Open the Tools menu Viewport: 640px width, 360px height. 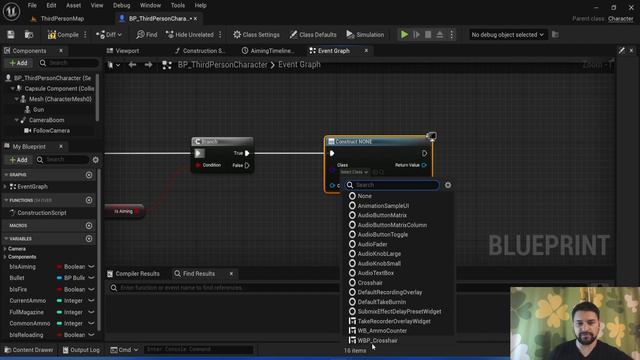(x=178, y=5)
